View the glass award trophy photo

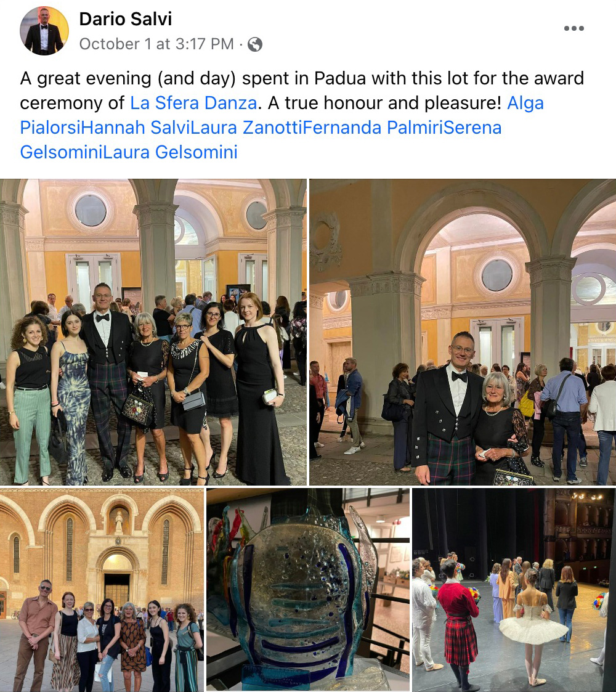tap(308, 590)
